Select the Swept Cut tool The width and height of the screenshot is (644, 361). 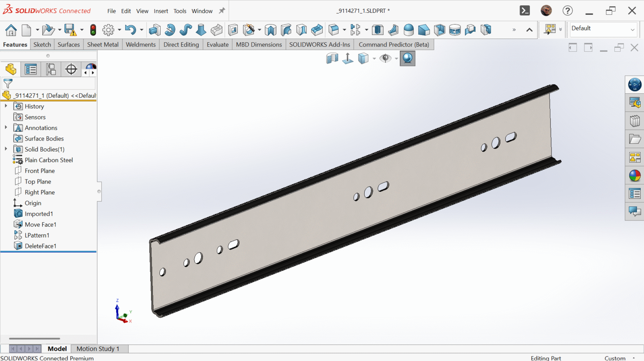point(286,30)
